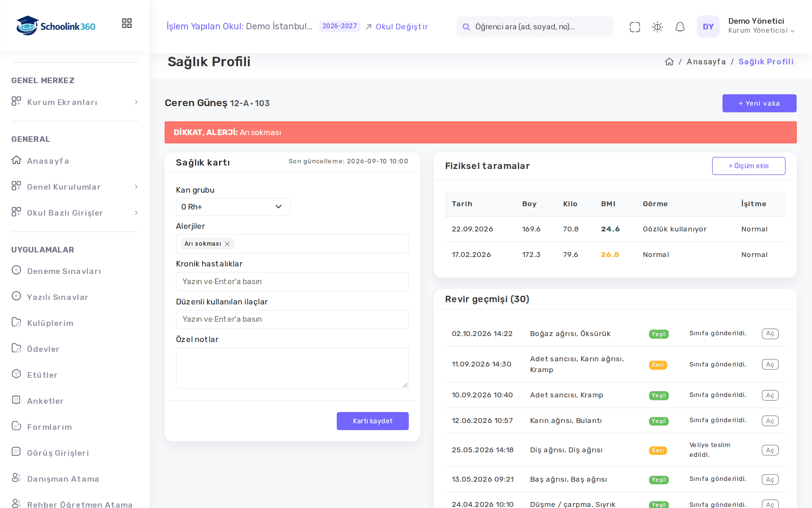The width and height of the screenshot is (812, 508).
Task: Expand Okul Bazlı Girişler menu
Action: point(75,213)
